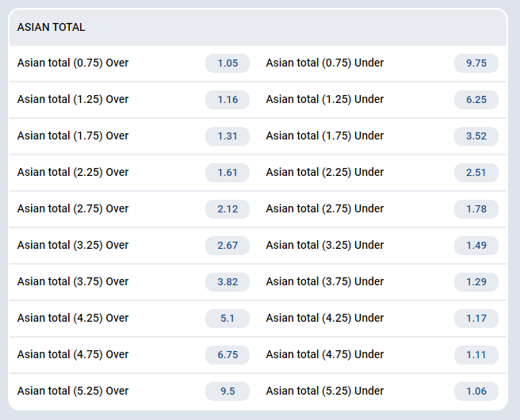520x420 pixels.
Task: Select the 1.49 odds for Under 3.25
Action: [476, 246]
